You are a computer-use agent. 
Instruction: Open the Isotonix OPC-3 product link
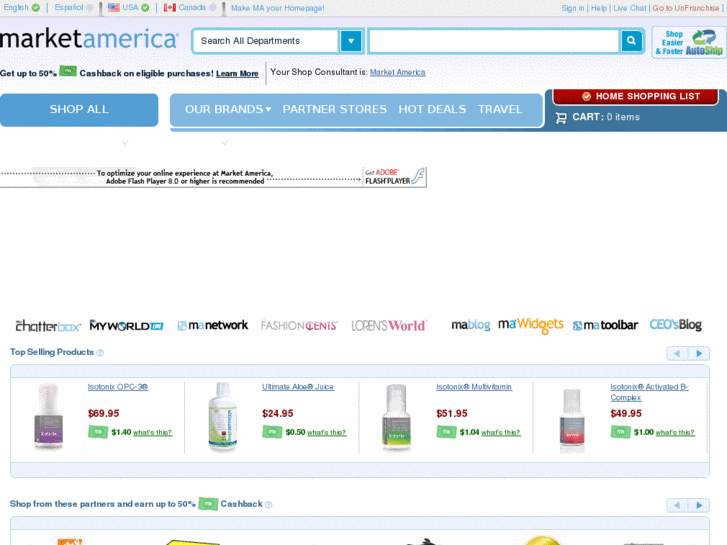[118, 387]
